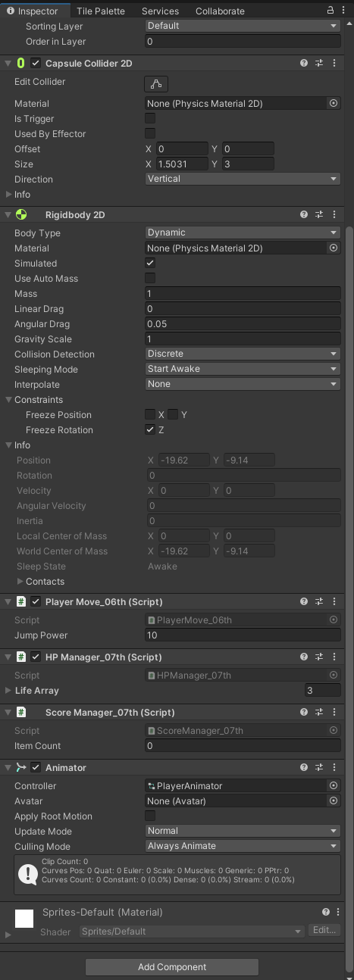The image size is (354, 980).
Task: Open Animator Update Mode dropdown
Action: [243, 831]
